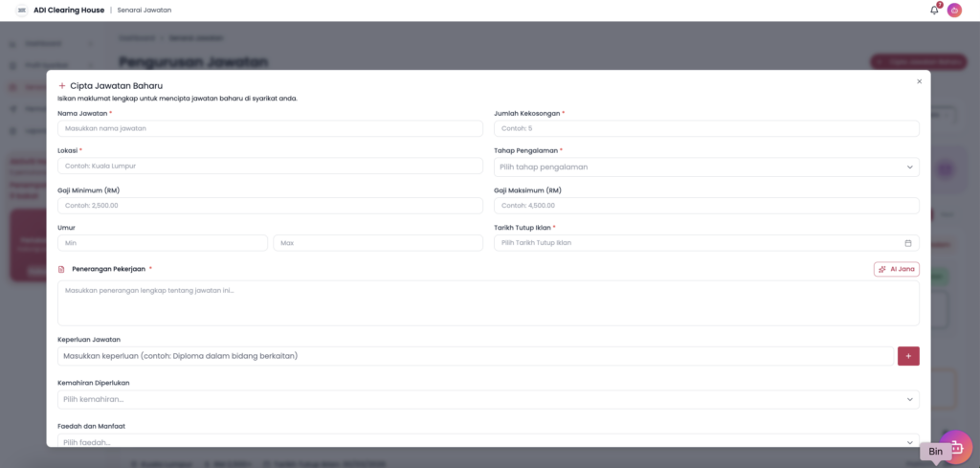Click the Umur Max field

click(x=378, y=243)
